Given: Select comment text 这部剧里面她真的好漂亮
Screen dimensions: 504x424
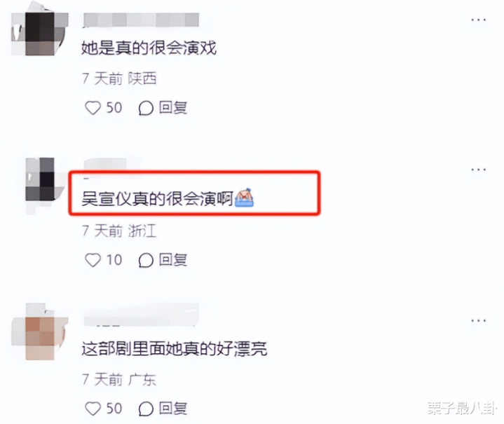Looking at the screenshot, I should coord(175,349).
